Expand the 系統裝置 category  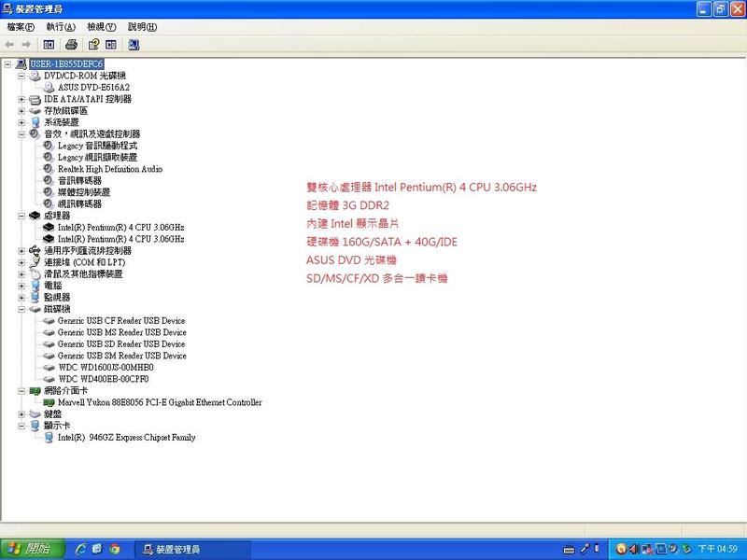click(21, 122)
